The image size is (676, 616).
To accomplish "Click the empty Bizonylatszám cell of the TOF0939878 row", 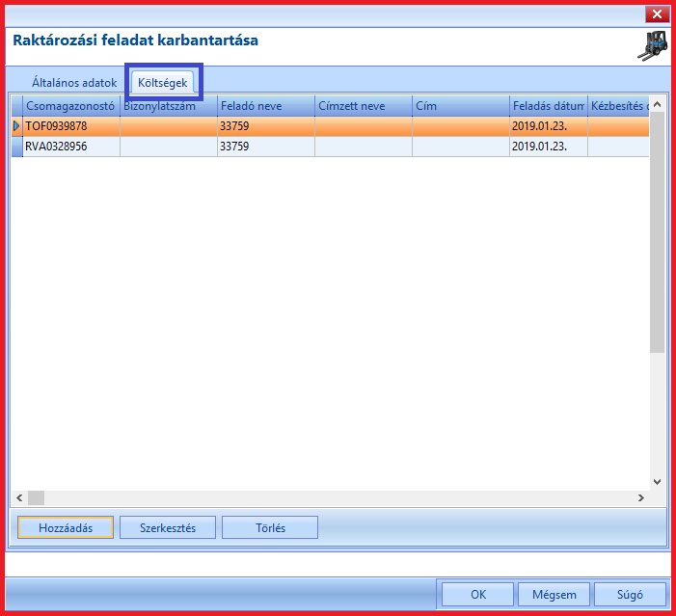I will [169, 126].
